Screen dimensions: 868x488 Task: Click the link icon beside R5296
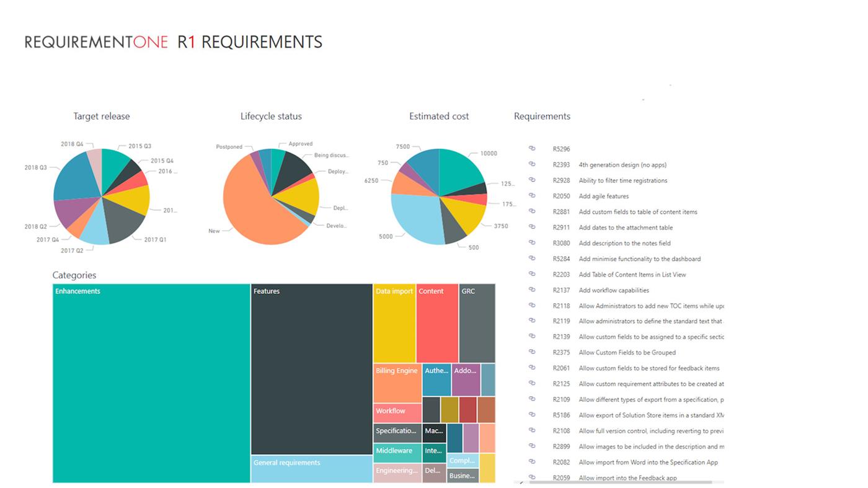[531, 148]
